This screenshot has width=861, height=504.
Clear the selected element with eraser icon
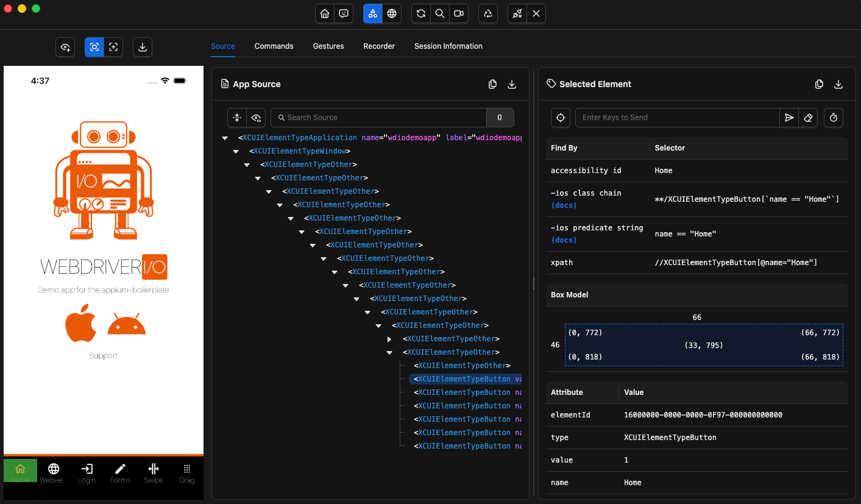coord(808,118)
